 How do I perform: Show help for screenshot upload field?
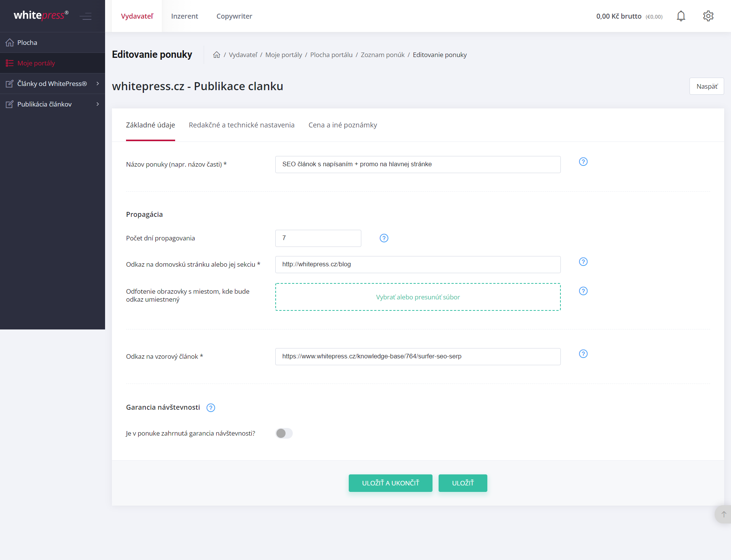(583, 291)
